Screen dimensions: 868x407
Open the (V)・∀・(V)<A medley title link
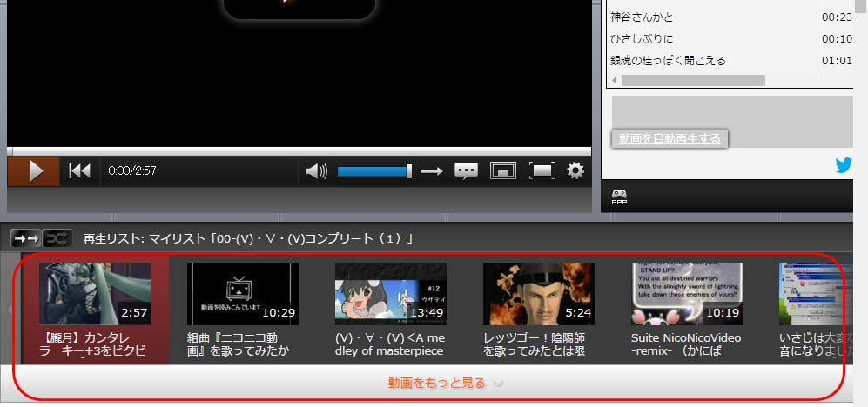[390, 344]
